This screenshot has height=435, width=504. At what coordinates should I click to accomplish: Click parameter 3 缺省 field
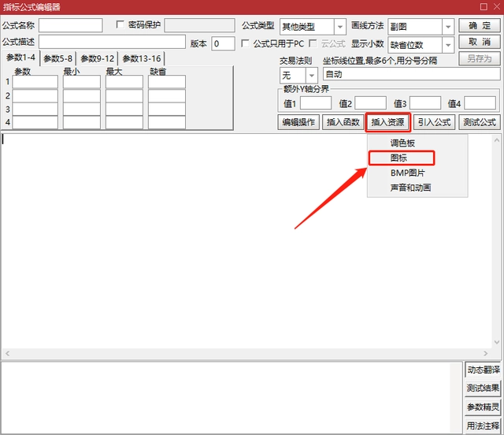point(166,110)
